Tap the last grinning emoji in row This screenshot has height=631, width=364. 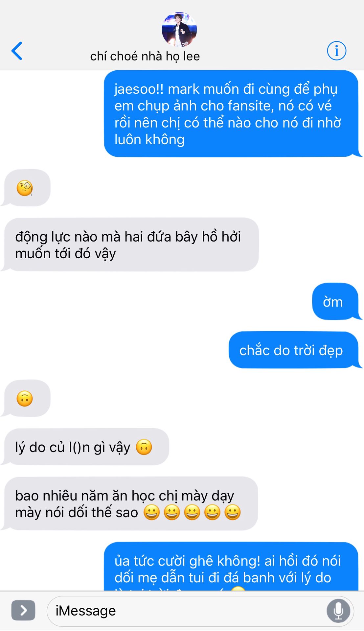pyautogui.click(x=233, y=512)
